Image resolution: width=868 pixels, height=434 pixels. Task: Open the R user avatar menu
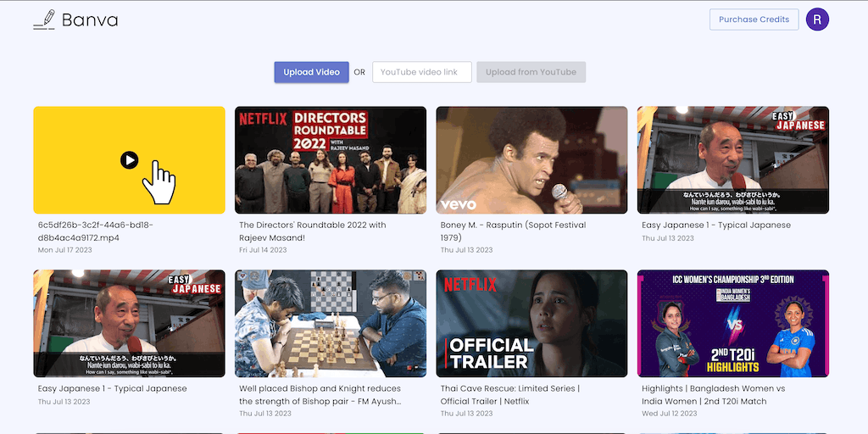click(817, 19)
